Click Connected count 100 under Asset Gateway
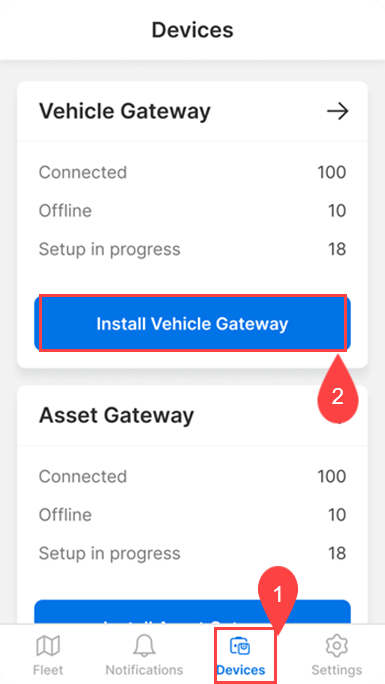The image size is (385, 684). pos(332,476)
